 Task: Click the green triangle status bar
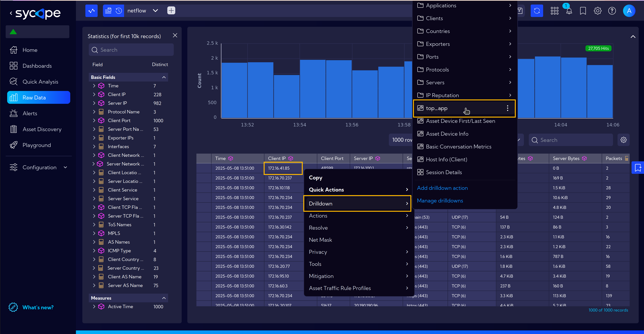click(38, 32)
